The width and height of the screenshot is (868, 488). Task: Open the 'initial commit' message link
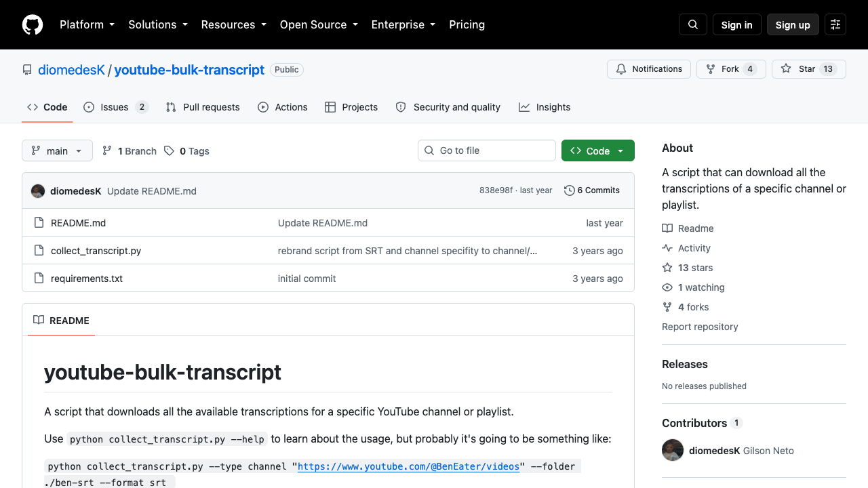coord(307,279)
